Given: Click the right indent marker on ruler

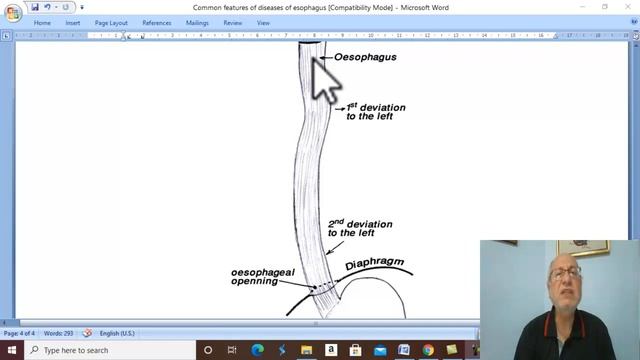Looking at the screenshot, I should tap(556, 37).
